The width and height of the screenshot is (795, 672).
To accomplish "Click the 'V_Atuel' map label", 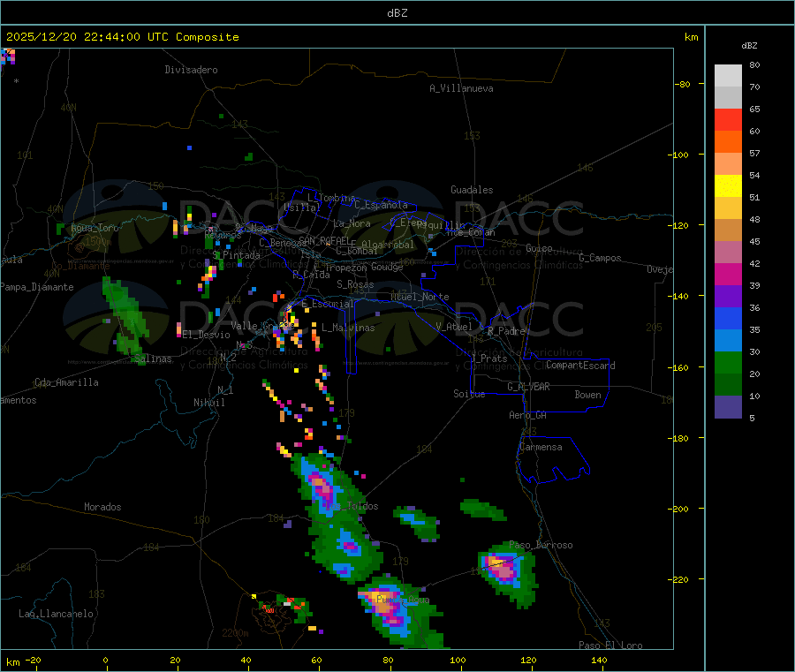I will coord(454,327).
